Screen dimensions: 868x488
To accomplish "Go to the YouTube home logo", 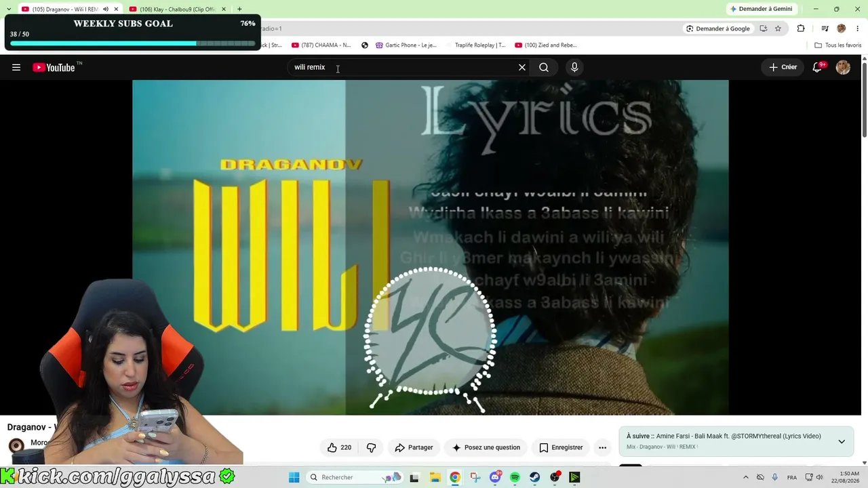I will coord(54,67).
